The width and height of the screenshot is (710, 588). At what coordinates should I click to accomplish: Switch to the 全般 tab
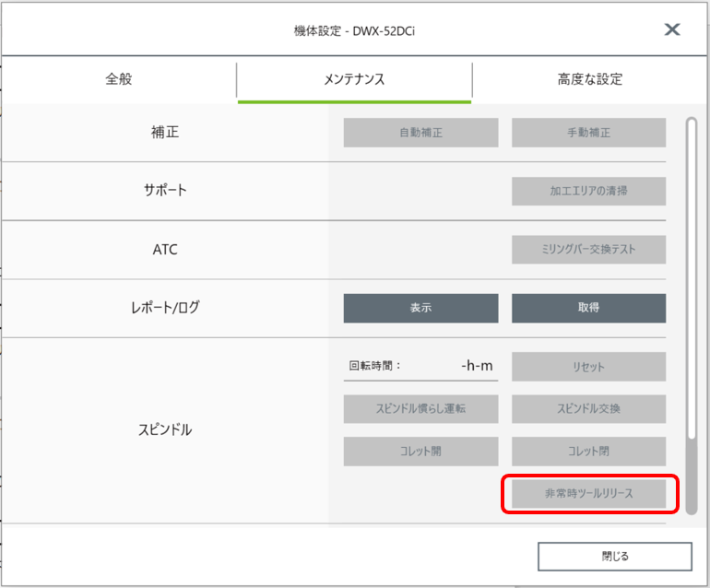coord(119,79)
